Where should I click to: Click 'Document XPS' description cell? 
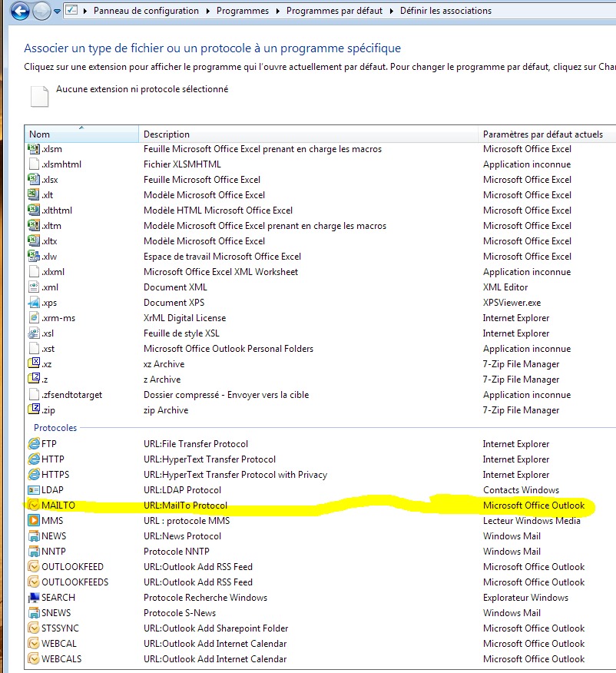(x=174, y=302)
